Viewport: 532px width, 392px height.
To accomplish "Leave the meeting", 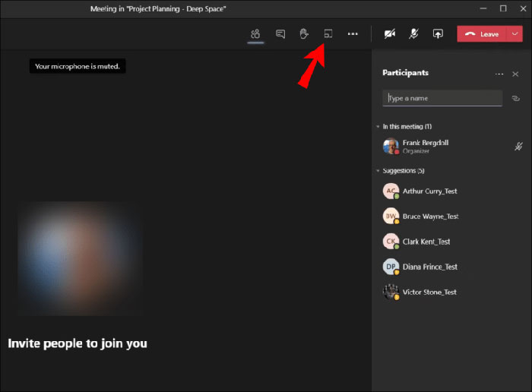I will [x=482, y=34].
